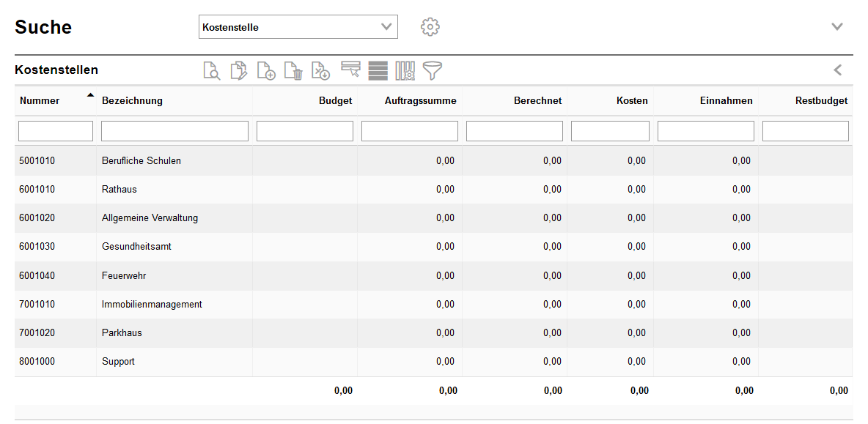This screenshot has width=868, height=424.
Task: Add a new Kostenstelle record
Action: click(x=266, y=71)
